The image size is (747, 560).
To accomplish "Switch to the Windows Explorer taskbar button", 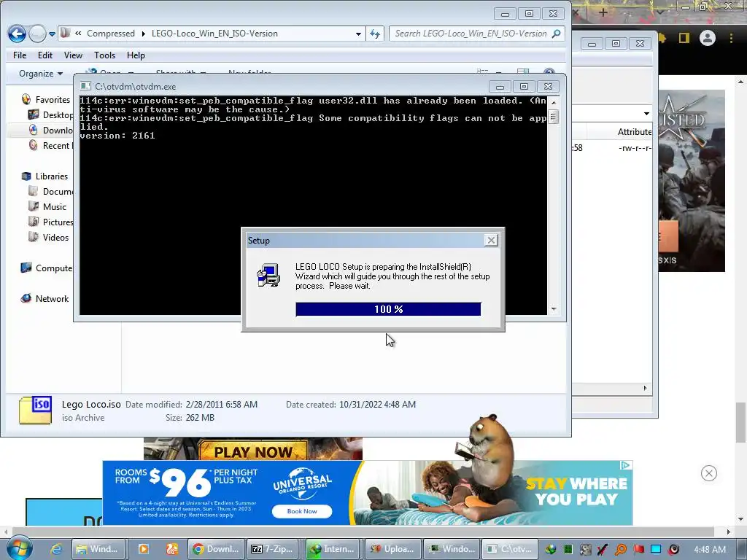I will click(x=98, y=549).
